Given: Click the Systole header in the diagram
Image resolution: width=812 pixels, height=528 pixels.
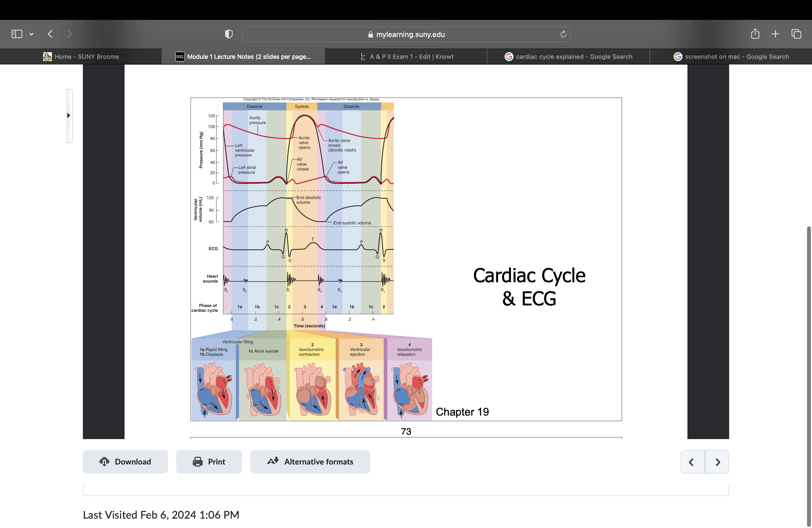Looking at the screenshot, I should click(302, 106).
